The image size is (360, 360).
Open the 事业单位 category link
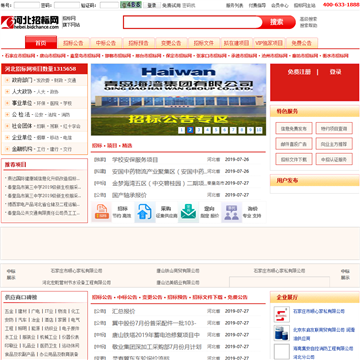point(22,103)
